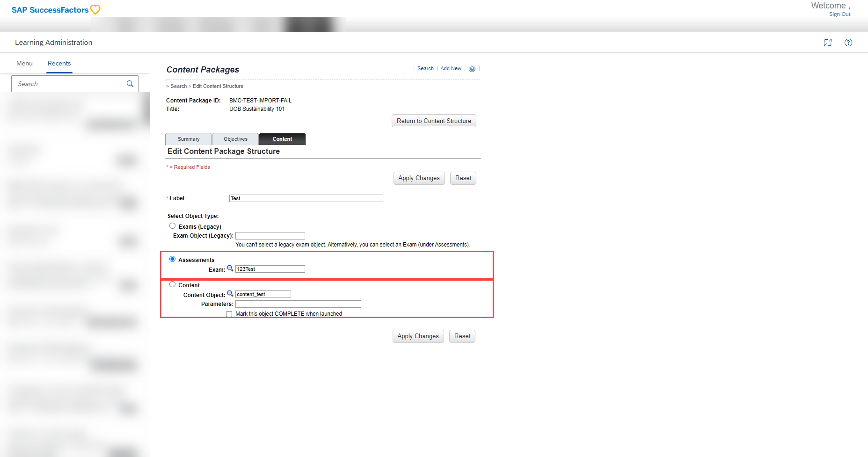Click the Exam field containing 123Test

click(270, 269)
